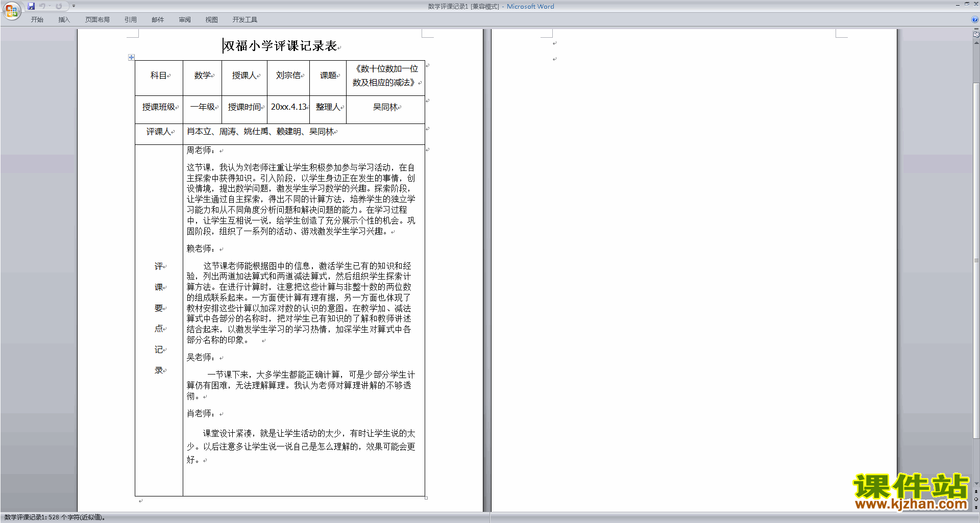Click the 肖老师： heading
The width and height of the screenshot is (980, 523).
(201, 414)
